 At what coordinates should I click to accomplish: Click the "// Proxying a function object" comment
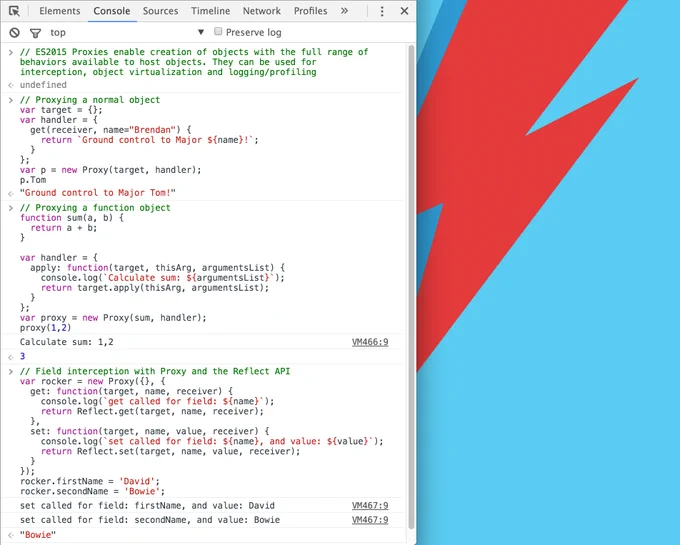pyautogui.click(x=95, y=208)
